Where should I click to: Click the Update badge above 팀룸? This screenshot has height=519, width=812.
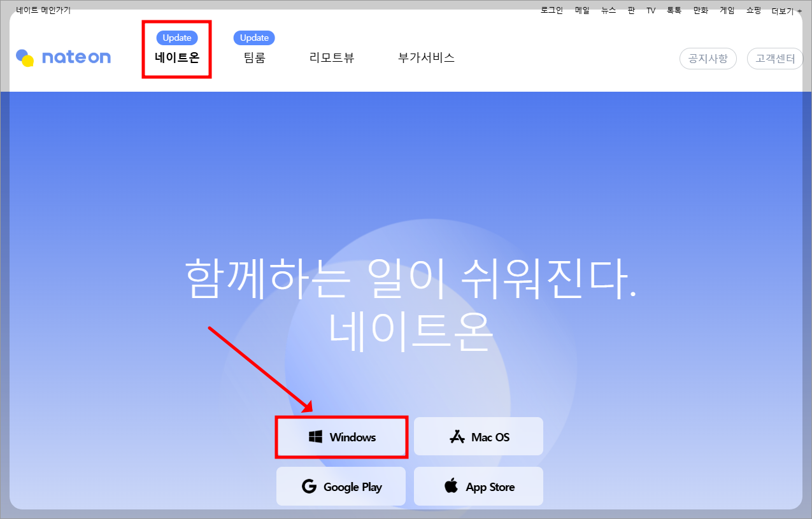point(253,38)
